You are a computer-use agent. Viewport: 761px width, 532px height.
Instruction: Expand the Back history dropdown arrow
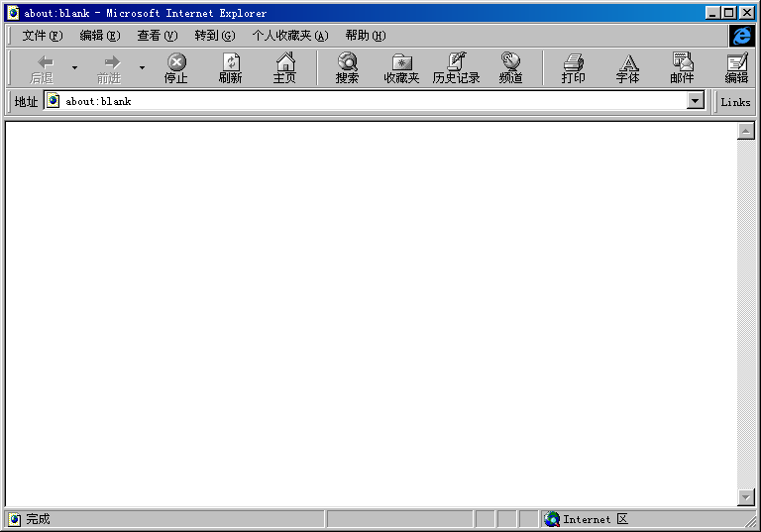[x=74, y=68]
